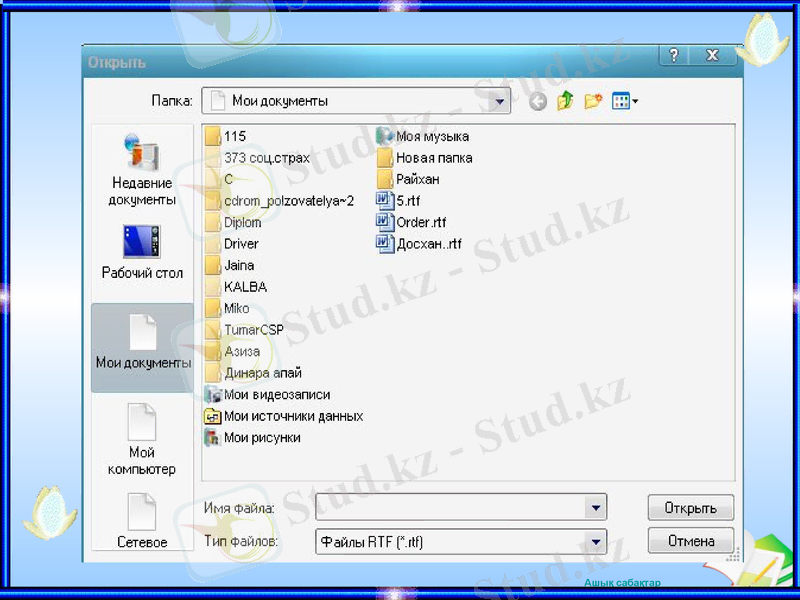This screenshot has width=800, height=600.
Task: Select Мои документы in places bar
Action: click(x=141, y=345)
